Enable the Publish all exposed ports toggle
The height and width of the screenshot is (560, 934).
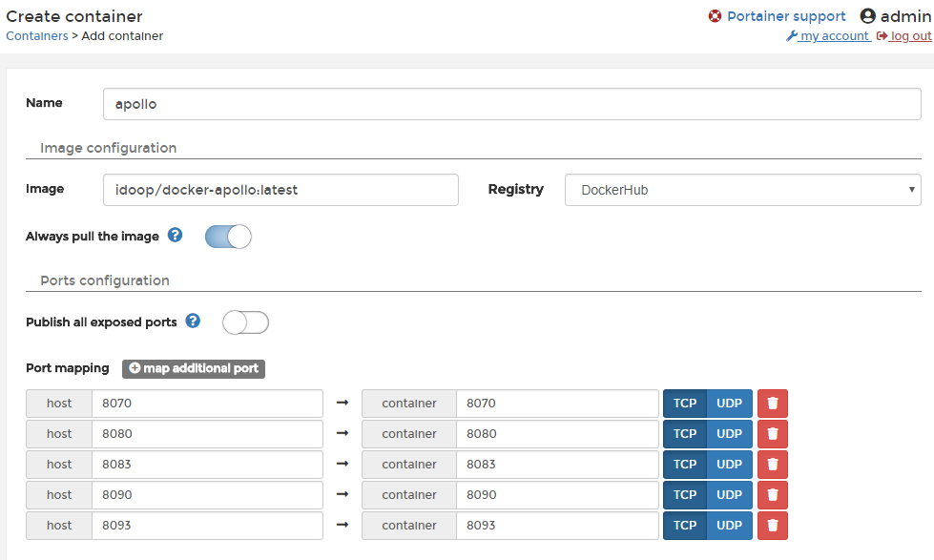pos(245,322)
